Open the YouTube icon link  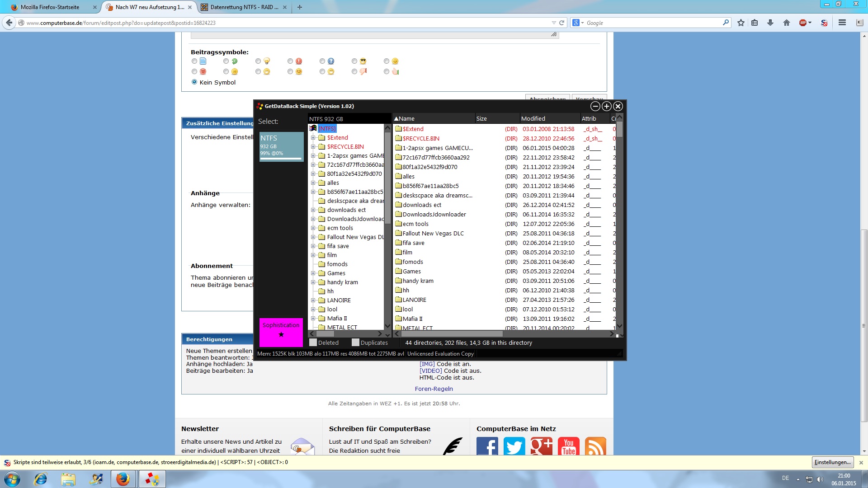point(568,446)
